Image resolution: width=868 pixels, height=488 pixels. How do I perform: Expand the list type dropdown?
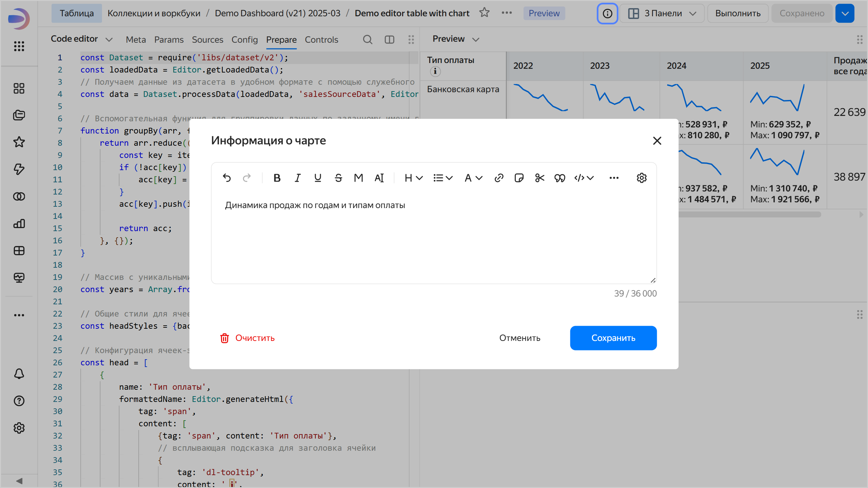tap(443, 178)
